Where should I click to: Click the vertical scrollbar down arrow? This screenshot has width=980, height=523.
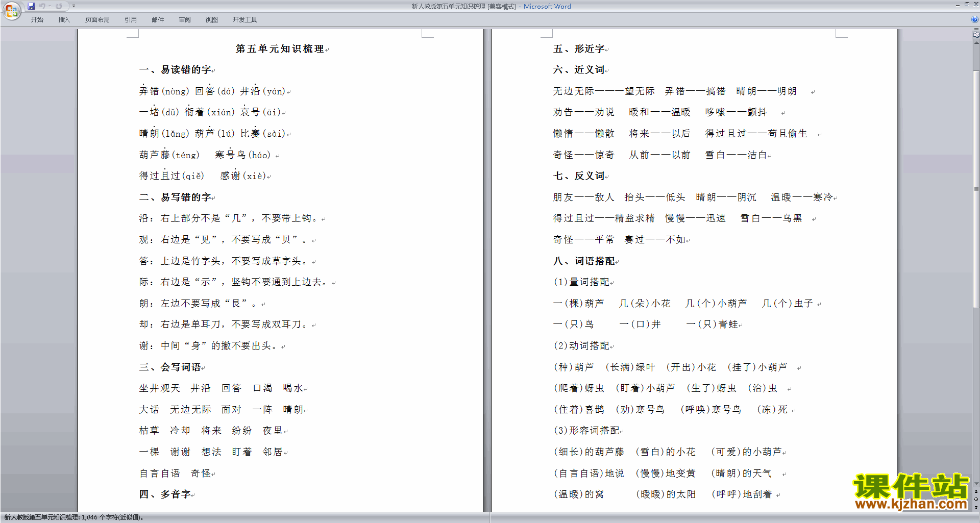pyautogui.click(x=976, y=483)
